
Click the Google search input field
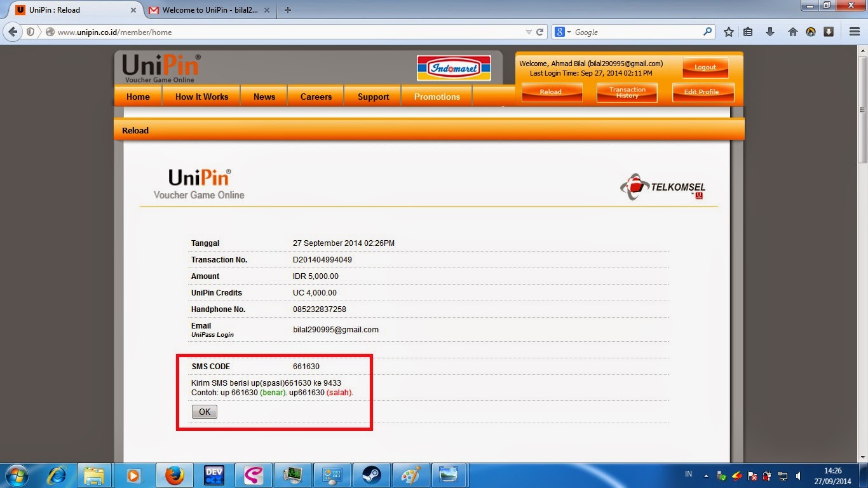635,32
